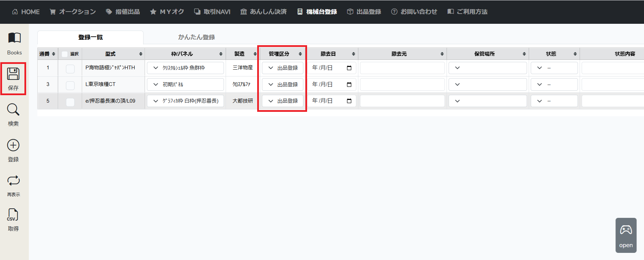Image resolution: width=644 pixels, height=260 pixels.
Task: Open お問い合わせ in top navigation
Action: click(x=414, y=12)
